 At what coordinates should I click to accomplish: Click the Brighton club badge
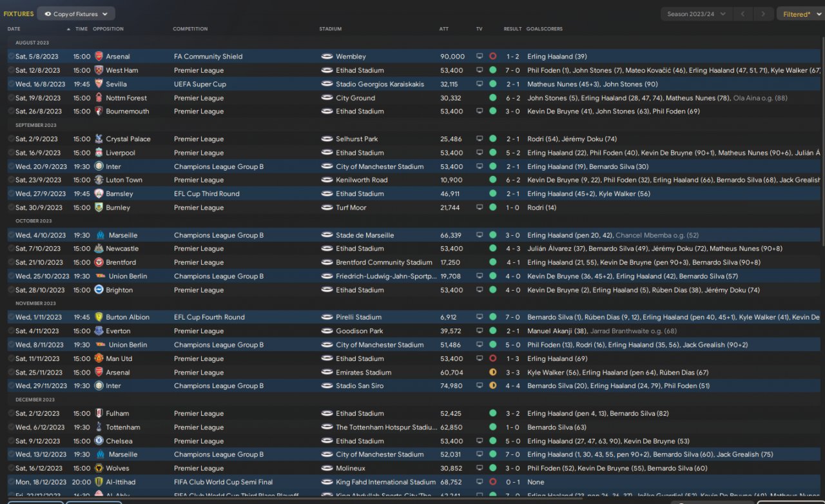click(99, 290)
